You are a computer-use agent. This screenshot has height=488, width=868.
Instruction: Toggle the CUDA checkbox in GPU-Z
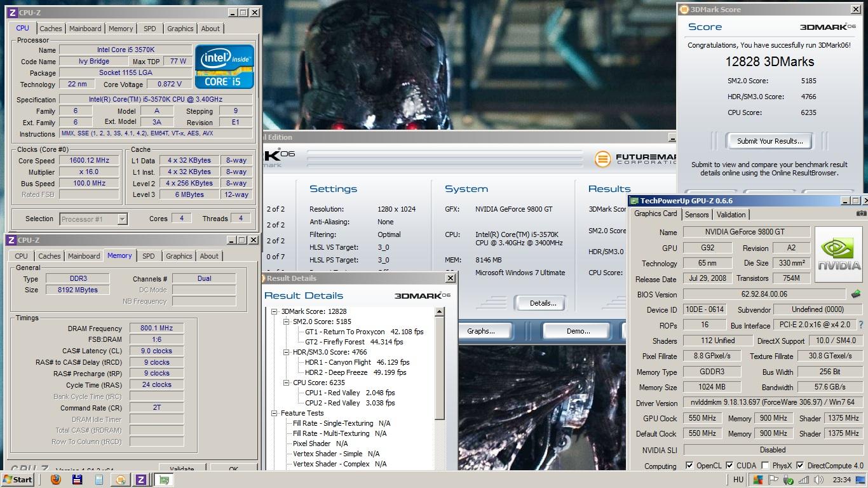pos(729,466)
